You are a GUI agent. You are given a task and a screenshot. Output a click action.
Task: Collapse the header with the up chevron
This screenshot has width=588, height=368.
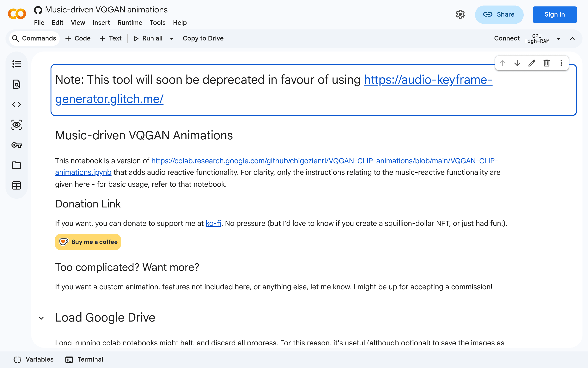[572, 39]
